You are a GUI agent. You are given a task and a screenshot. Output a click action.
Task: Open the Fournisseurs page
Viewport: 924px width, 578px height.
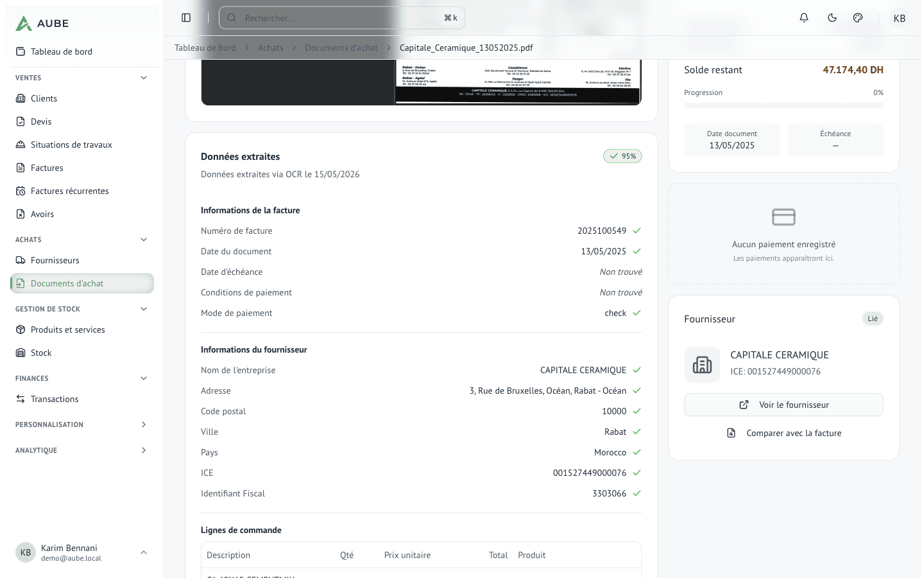point(82,260)
